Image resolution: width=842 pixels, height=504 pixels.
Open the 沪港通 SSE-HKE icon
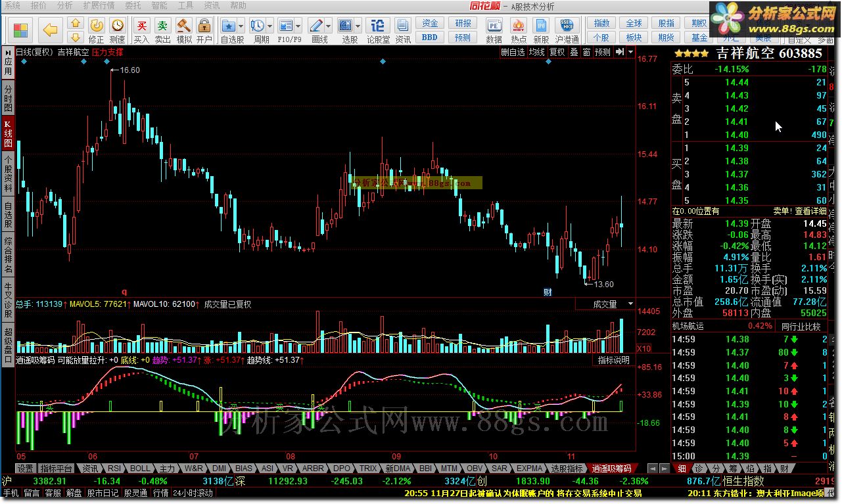(567, 26)
